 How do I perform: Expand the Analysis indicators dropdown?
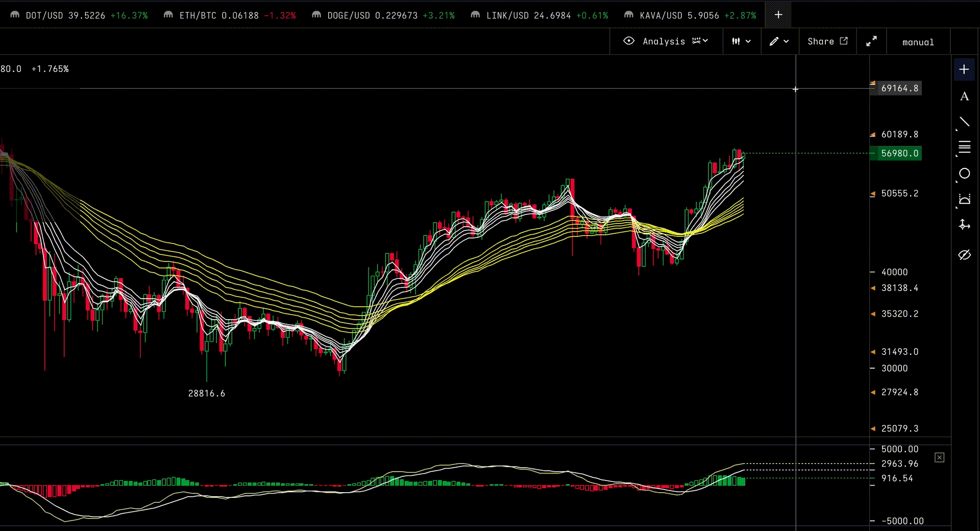(x=700, y=41)
